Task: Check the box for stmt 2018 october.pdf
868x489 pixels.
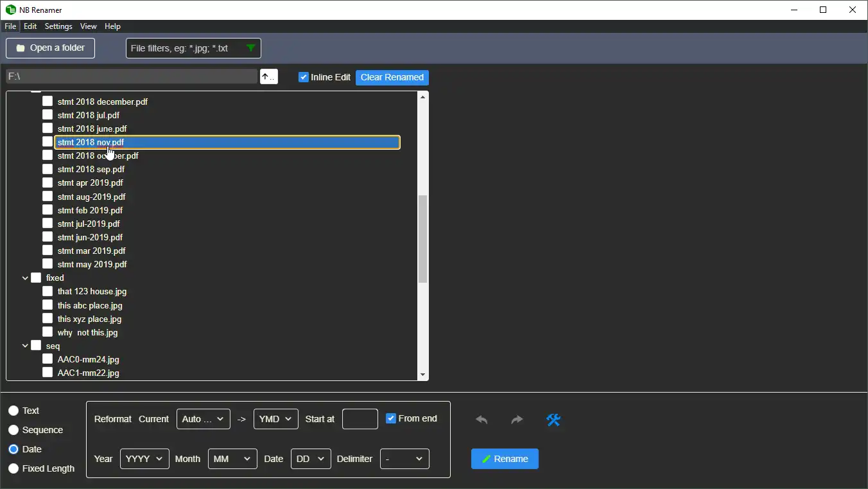Action: tap(48, 155)
